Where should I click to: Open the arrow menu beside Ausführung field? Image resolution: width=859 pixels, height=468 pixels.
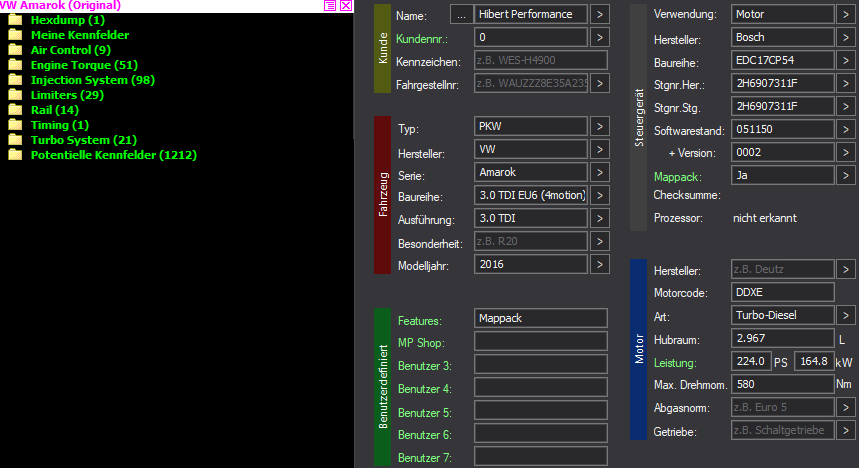[600, 219]
